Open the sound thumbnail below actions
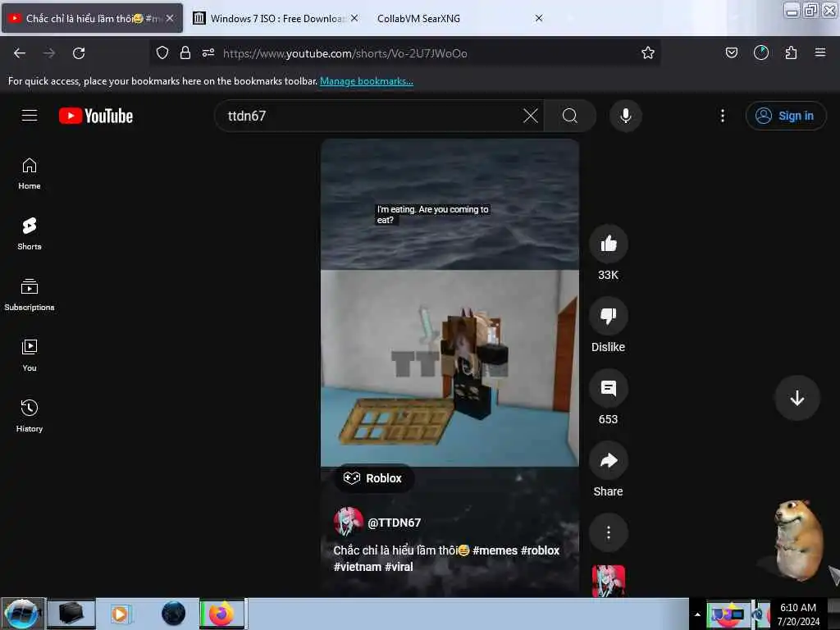 tap(608, 582)
